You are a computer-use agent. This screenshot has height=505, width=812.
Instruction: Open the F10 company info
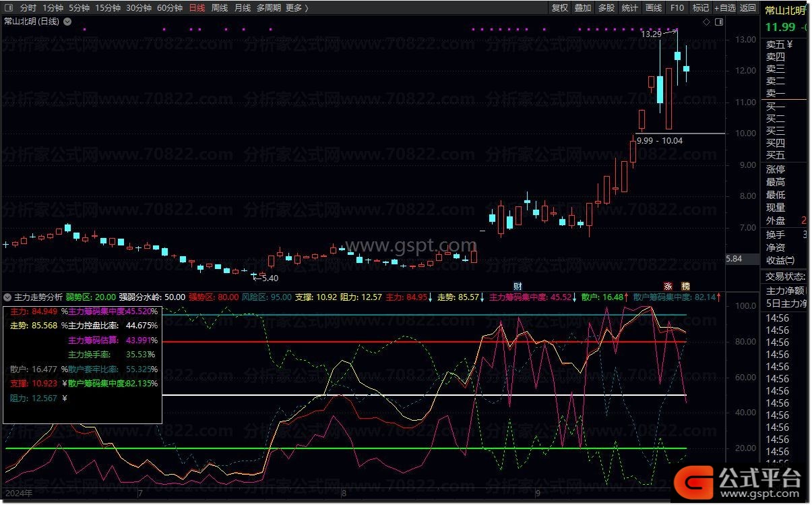pos(677,8)
